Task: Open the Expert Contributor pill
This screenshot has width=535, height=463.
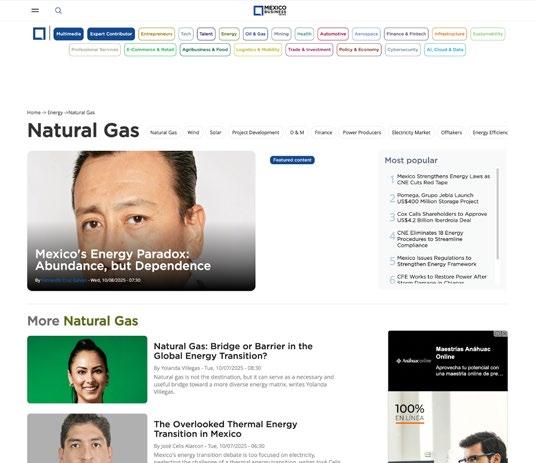Action: point(111,34)
